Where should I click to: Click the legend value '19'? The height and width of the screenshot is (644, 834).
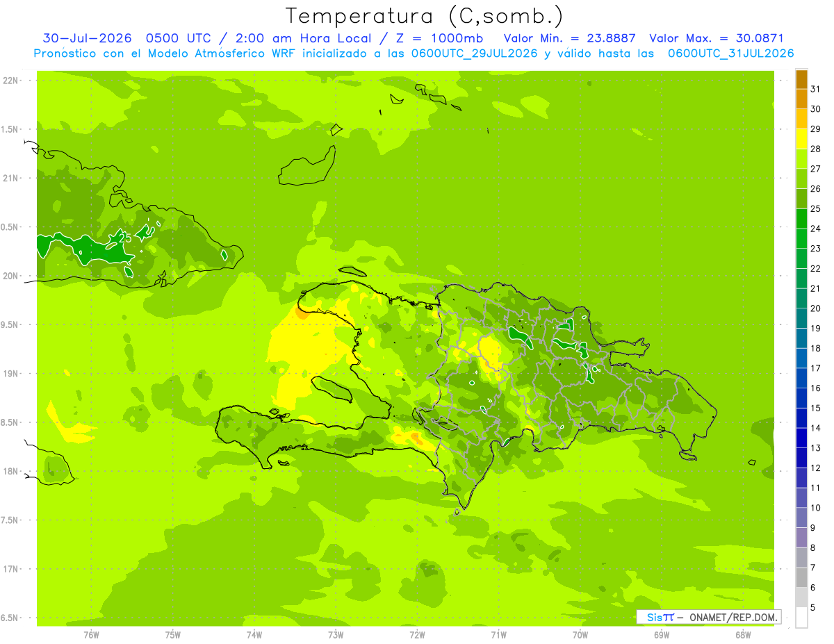point(816,328)
